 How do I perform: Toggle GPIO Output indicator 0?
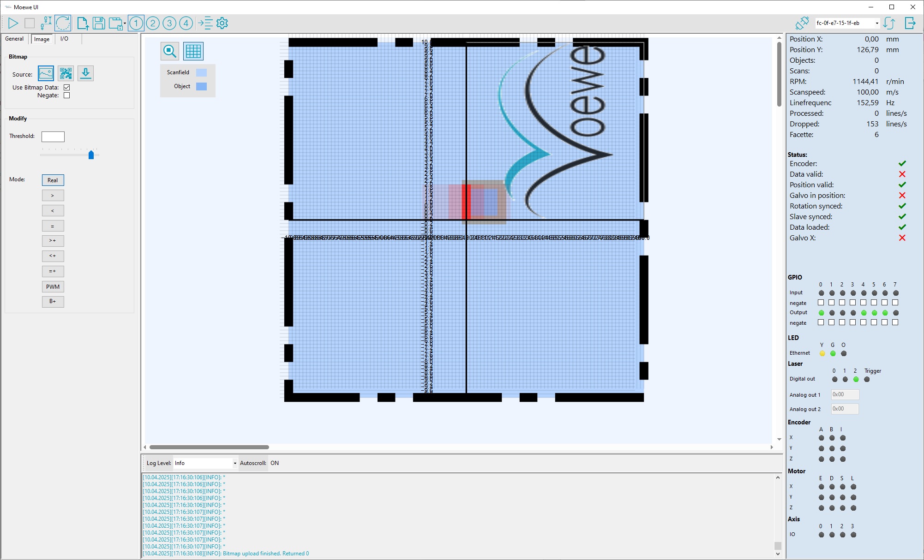(x=822, y=313)
